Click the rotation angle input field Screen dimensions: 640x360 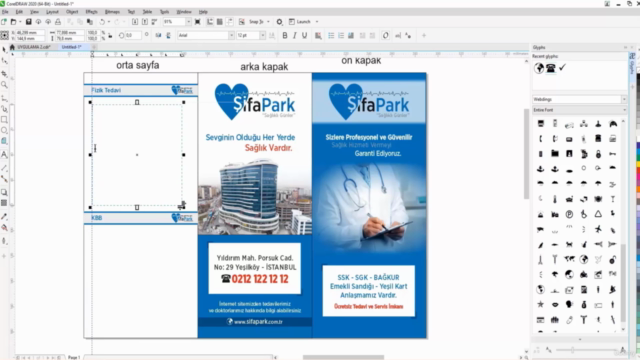[x=133, y=36]
